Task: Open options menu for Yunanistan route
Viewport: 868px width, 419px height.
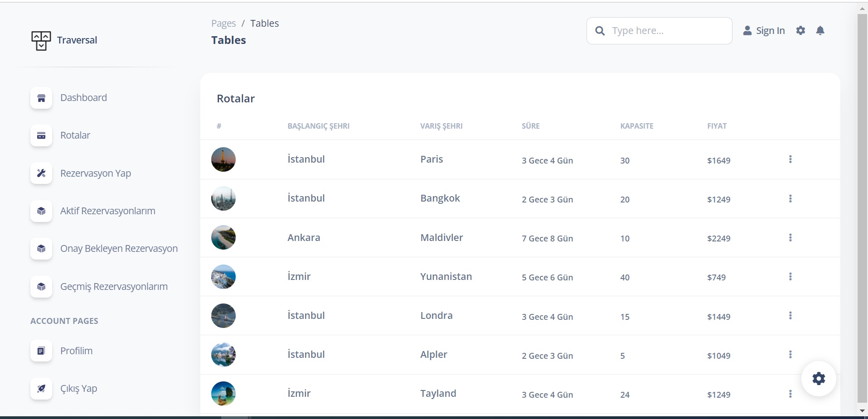Action: [790, 277]
